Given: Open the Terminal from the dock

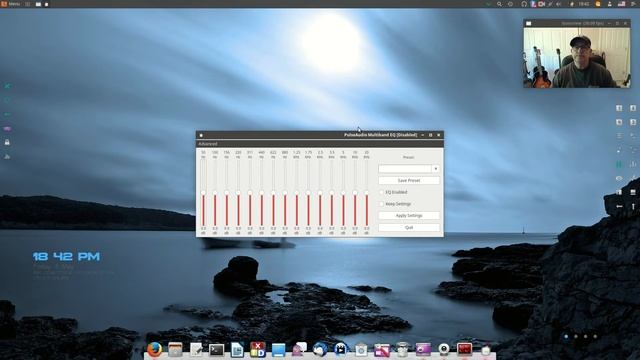Looking at the screenshot, I should (216, 350).
